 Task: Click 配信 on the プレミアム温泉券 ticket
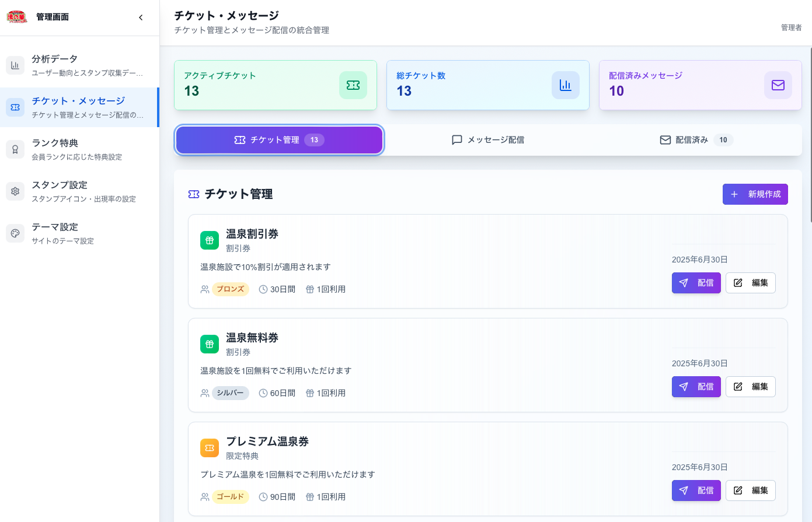pos(696,491)
